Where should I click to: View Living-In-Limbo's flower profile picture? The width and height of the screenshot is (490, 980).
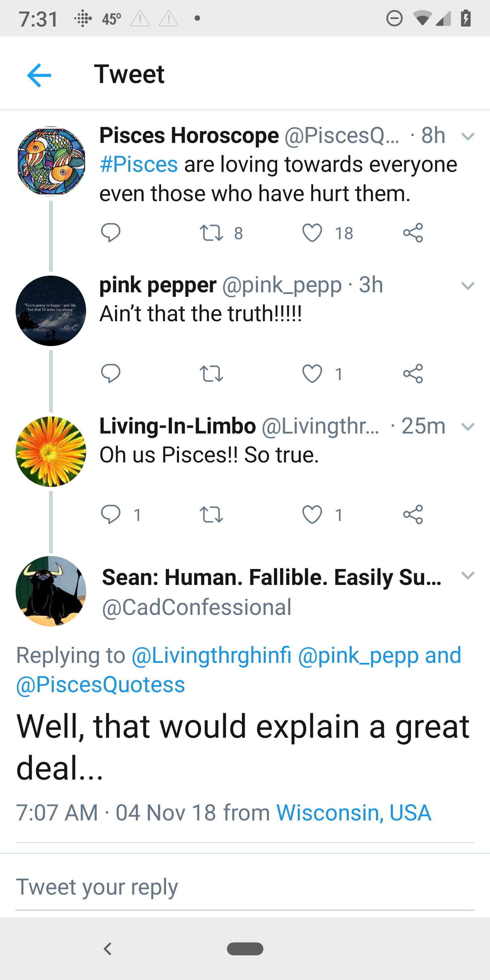(x=51, y=452)
